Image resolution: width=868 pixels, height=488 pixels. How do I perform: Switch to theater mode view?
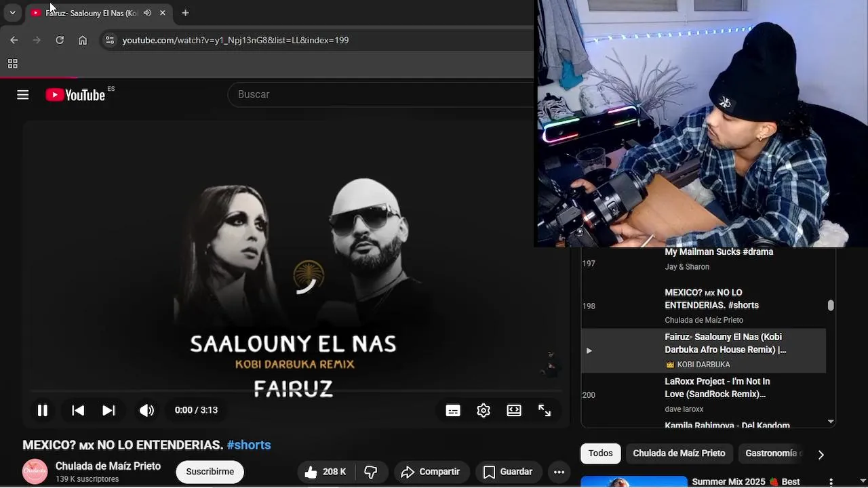[514, 411]
